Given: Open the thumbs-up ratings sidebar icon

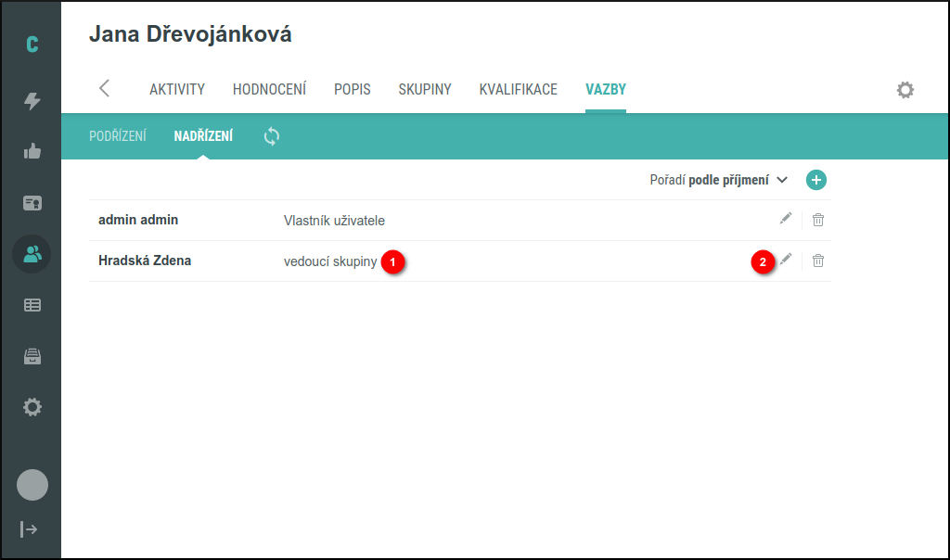Looking at the screenshot, I should 32,152.
